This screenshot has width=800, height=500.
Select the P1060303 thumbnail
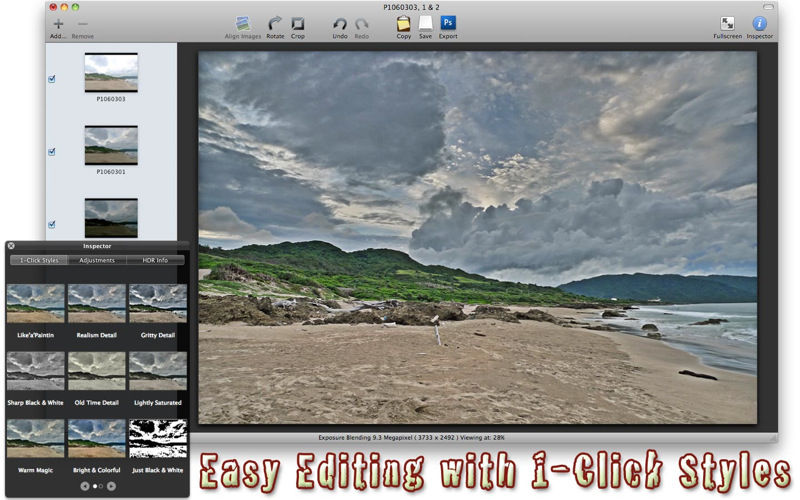tap(111, 72)
